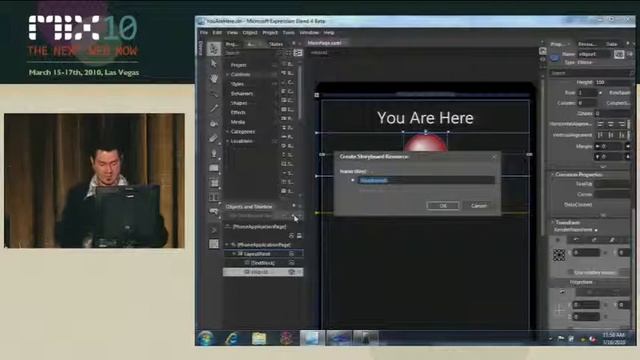Image resolution: width=640 pixels, height=360 pixels.
Task: Close the Create Storyboard Resource dialog
Action: point(494,157)
